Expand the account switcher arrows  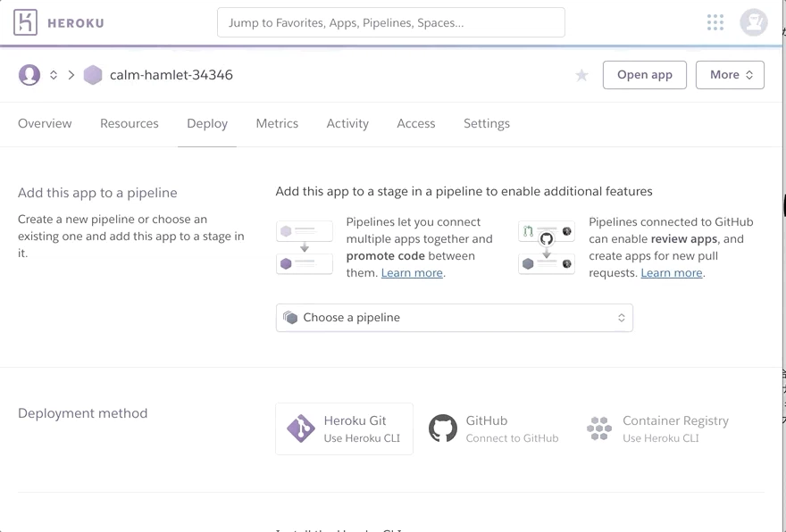point(53,75)
